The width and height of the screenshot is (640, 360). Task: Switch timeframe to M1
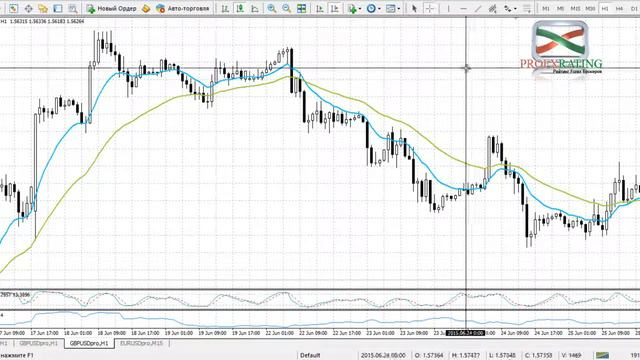pos(545,8)
